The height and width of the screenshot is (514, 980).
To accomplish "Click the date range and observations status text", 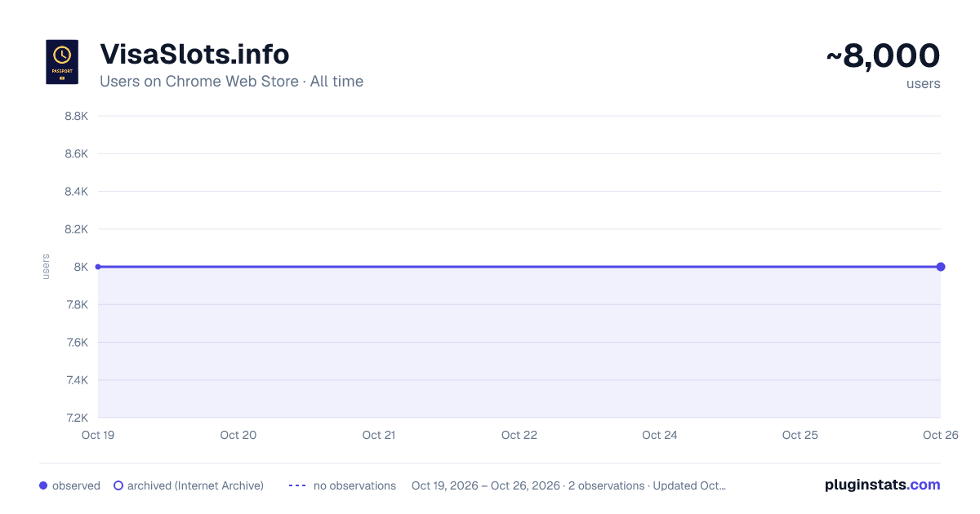I will click(x=568, y=485).
